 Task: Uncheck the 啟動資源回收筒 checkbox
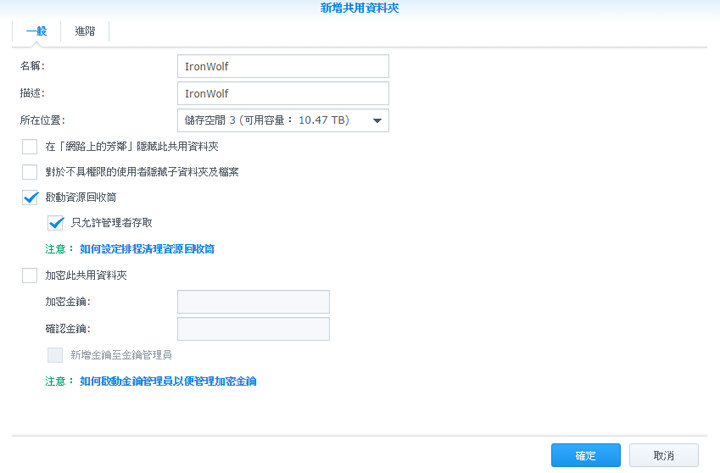(x=29, y=198)
